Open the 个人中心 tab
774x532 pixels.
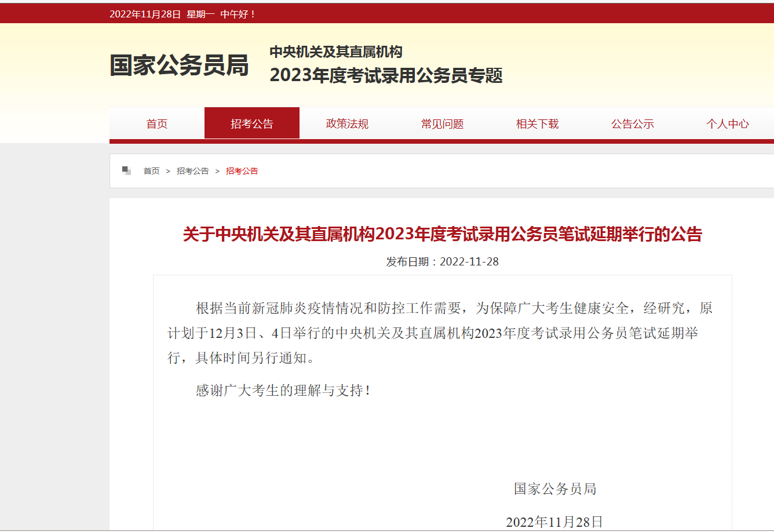click(727, 123)
